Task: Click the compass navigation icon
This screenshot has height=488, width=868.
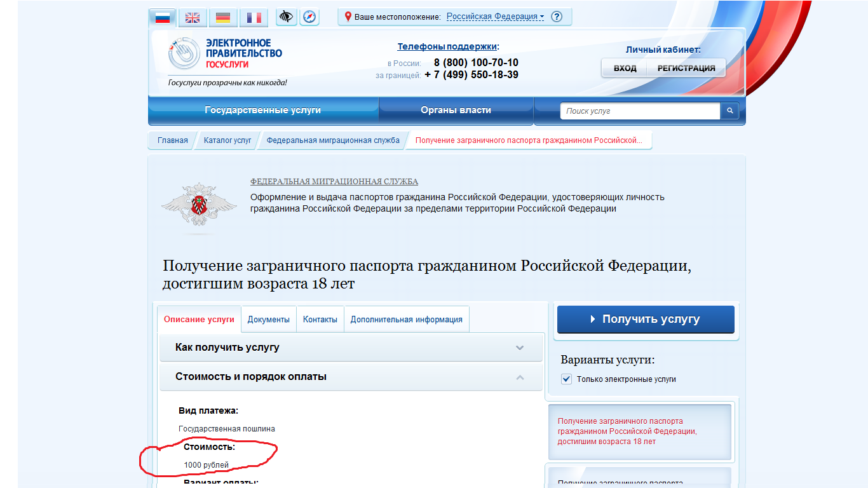Action: pyautogui.click(x=309, y=17)
